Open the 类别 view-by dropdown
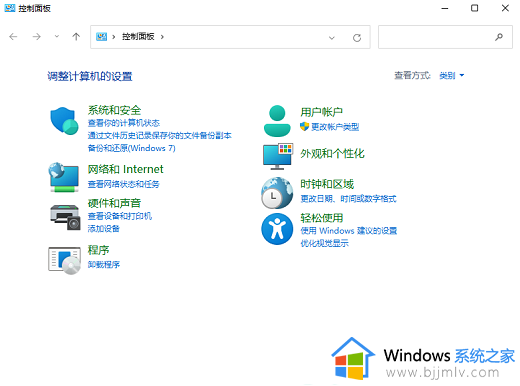This screenshot has height=386, width=520. [451, 76]
